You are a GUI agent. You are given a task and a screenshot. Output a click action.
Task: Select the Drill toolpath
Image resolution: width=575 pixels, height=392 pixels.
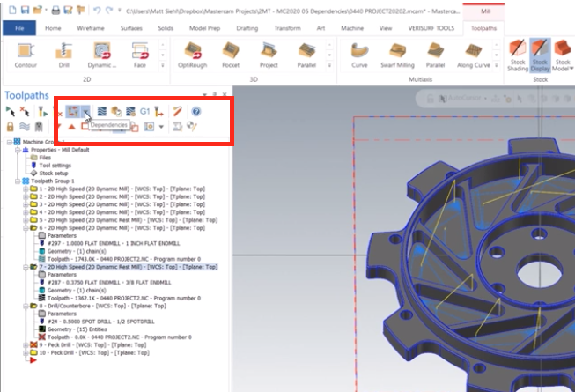coord(63,55)
